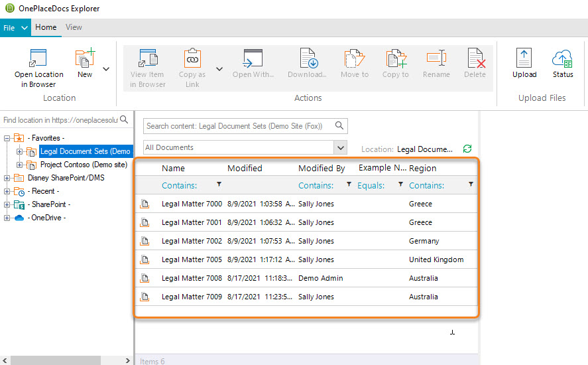Click right arrow of tree horizontal scrollbar
This screenshot has height=365, width=588.
127,360
